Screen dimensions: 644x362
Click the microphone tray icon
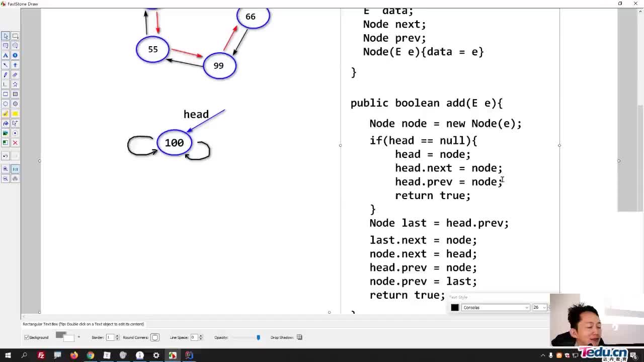click(550, 355)
